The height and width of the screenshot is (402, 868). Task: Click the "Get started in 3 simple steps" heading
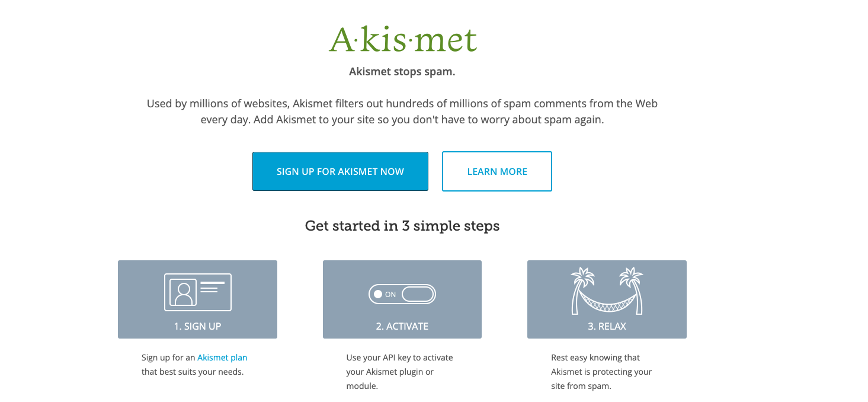click(x=402, y=226)
